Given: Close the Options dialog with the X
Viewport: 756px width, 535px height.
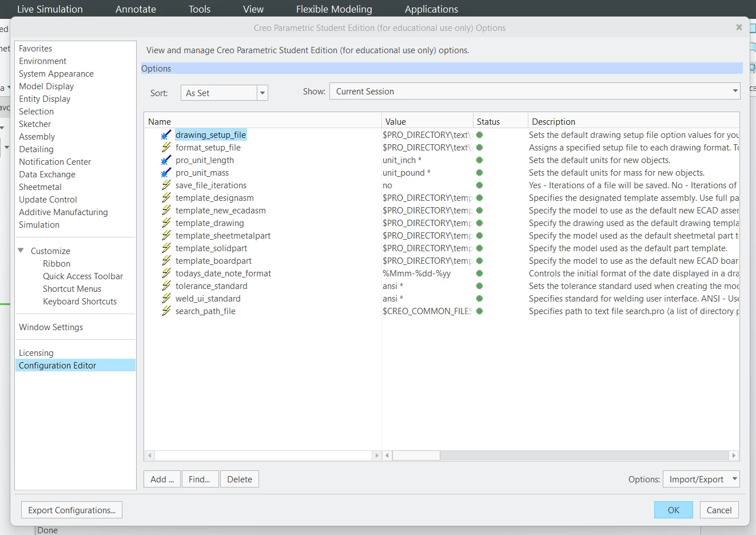Looking at the screenshot, I should click(x=739, y=27).
